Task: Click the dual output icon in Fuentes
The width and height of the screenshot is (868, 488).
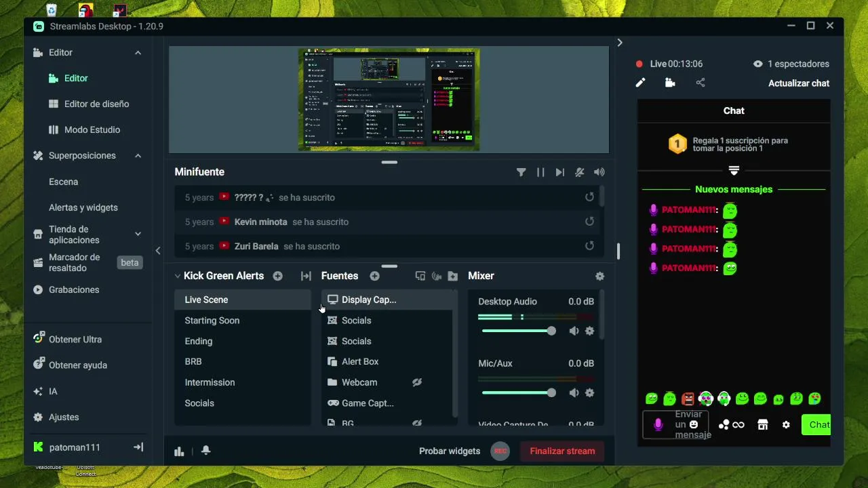Action: tap(420, 276)
